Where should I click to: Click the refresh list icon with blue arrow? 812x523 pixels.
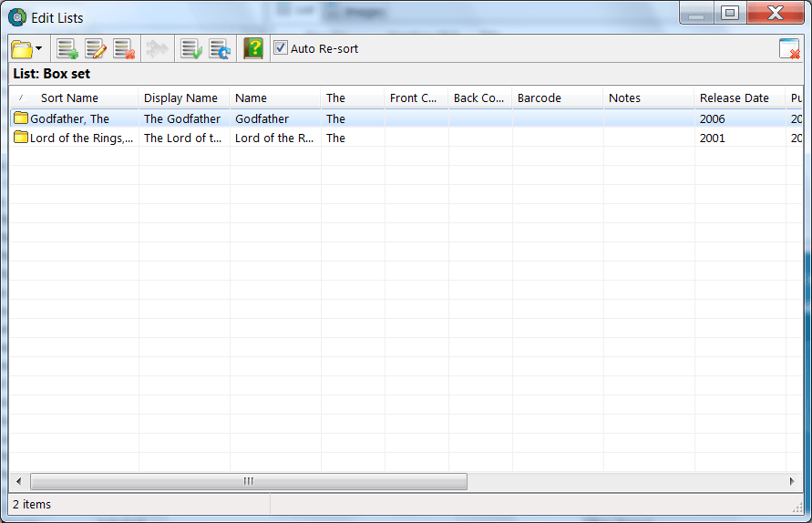(220, 49)
